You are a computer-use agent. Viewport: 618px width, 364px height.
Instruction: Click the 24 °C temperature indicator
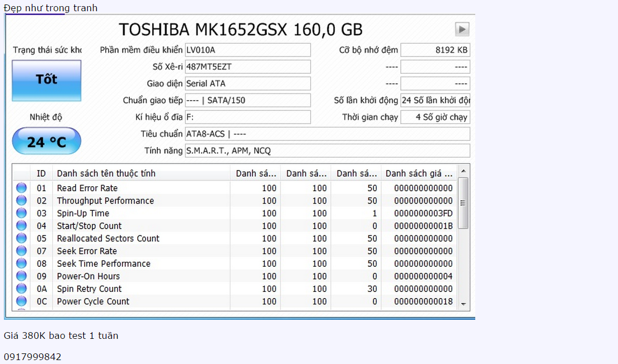46,141
